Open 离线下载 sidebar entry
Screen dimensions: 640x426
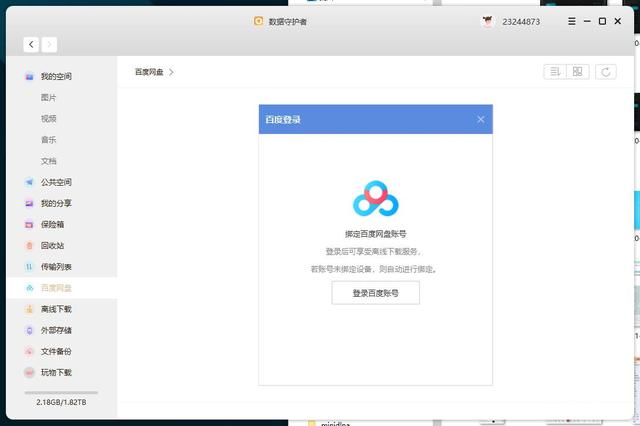point(56,309)
